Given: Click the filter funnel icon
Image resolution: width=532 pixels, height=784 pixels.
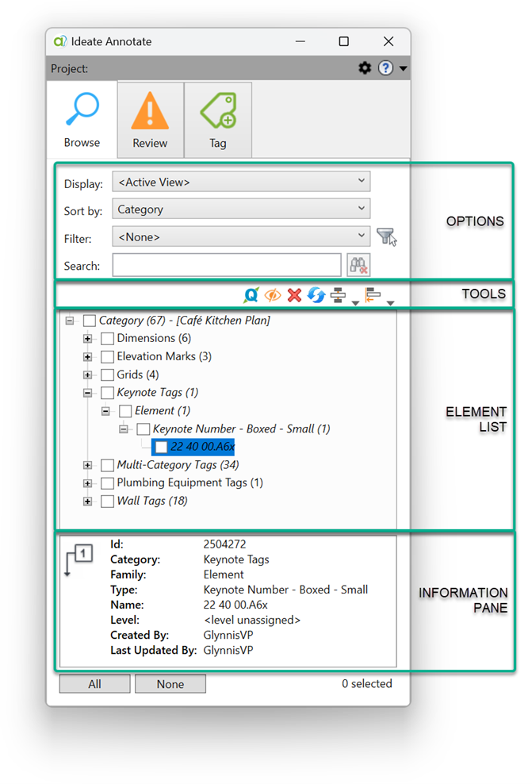Looking at the screenshot, I should pos(386,236).
